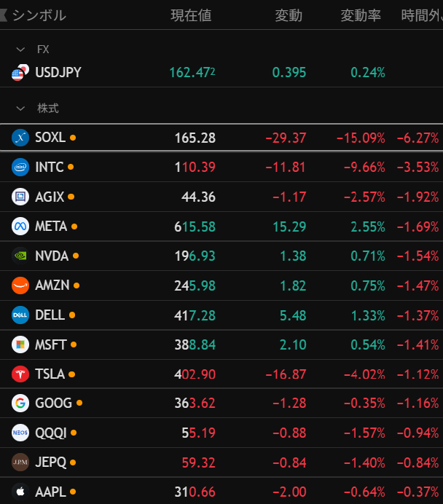The width and height of the screenshot is (443, 504).
Task: Click the NVDA after-hours −1.54%
Action: point(418,256)
